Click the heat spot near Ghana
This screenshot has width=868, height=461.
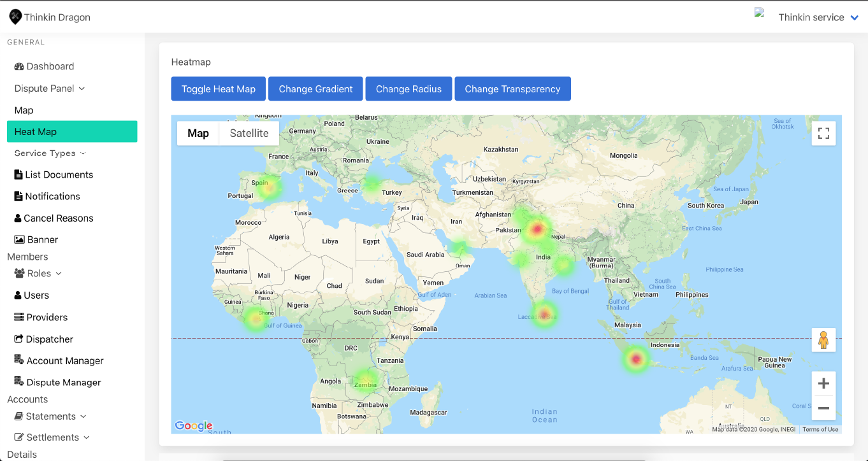point(256,318)
